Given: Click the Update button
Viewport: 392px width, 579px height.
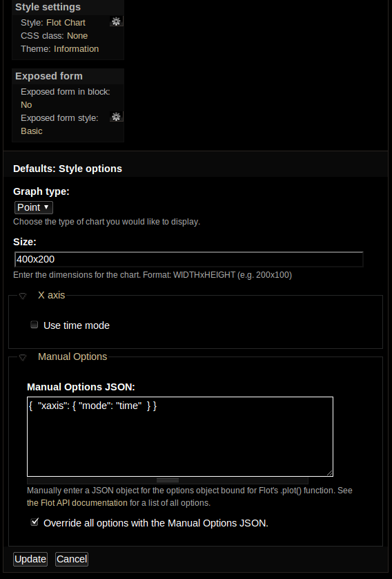Looking at the screenshot, I should [x=30, y=559].
